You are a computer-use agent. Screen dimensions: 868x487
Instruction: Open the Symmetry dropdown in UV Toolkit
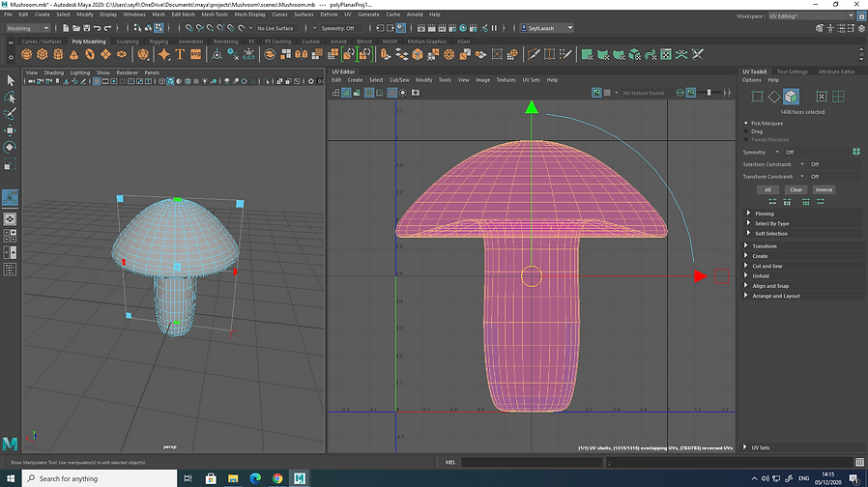point(777,152)
